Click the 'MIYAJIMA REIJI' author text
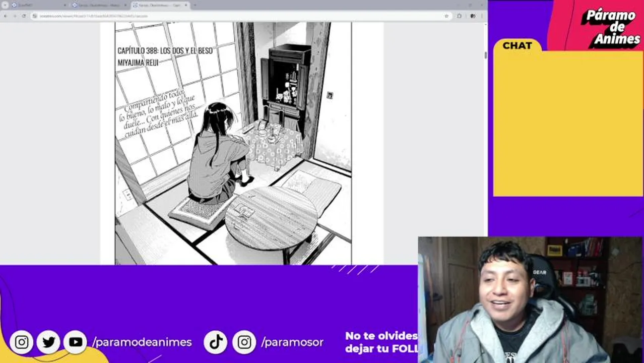This screenshot has height=363, width=644. click(x=138, y=63)
